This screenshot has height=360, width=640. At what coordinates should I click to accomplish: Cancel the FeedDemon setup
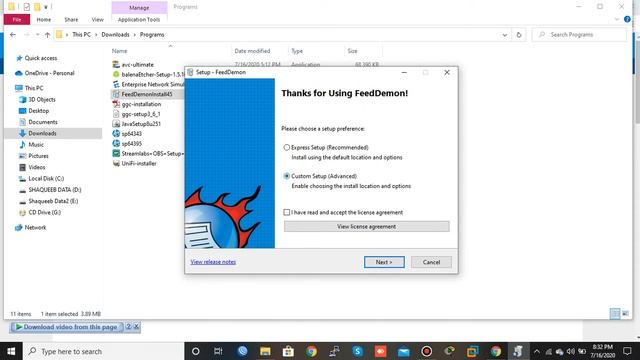pos(431,262)
